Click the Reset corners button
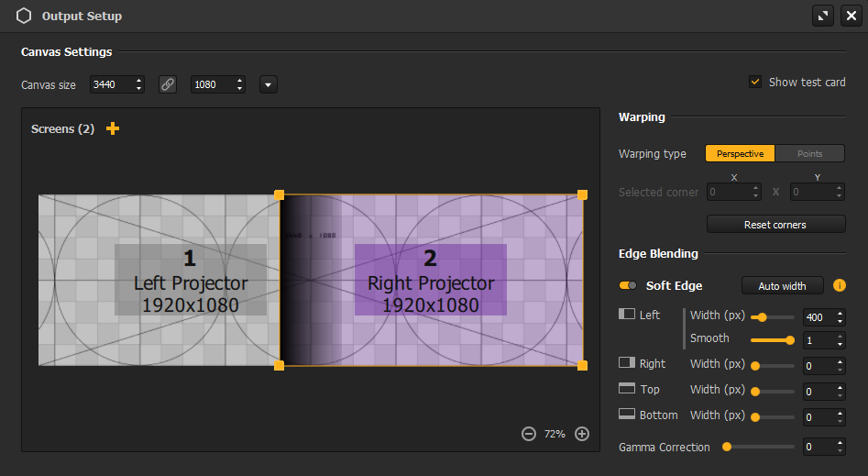The width and height of the screenshot is (868, 476). [775, 225]
